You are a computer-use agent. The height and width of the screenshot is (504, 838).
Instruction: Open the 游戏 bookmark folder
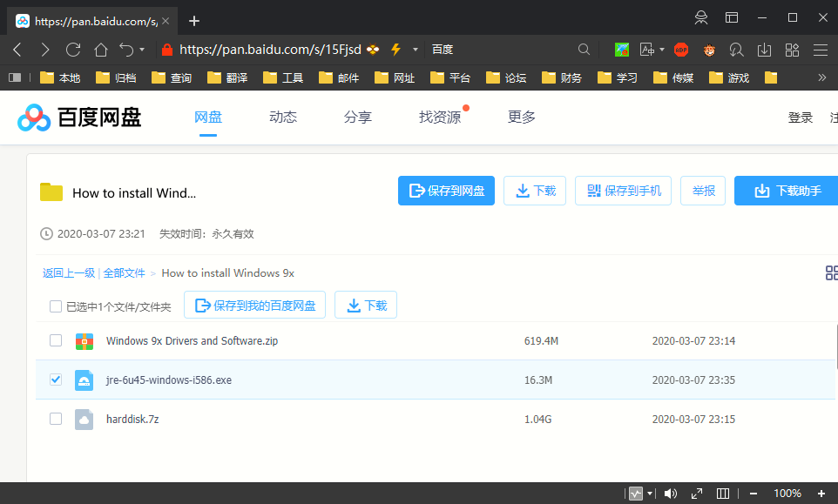[729, 78]
